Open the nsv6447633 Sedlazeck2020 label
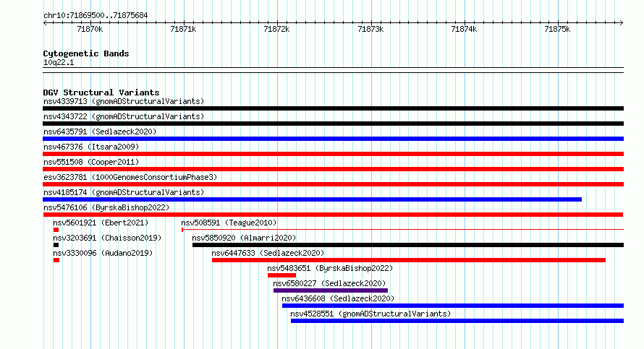This screenshot has height=349, width=644. (268, 253)
